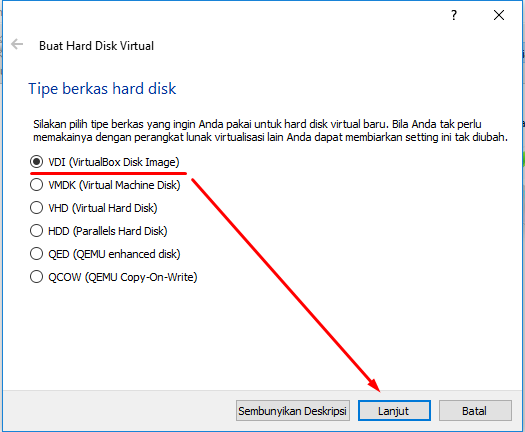Click the 'VirtualBox Disk Image' label text

[x=124, y=162]
